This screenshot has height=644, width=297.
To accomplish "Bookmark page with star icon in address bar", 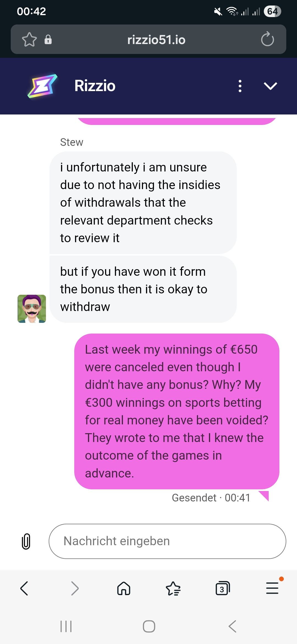I will click(x=29, y=40).
